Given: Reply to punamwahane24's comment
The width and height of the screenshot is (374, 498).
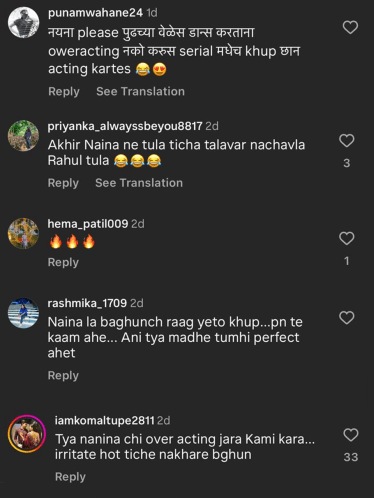Looking at the screenshot, I should point(64,91).
